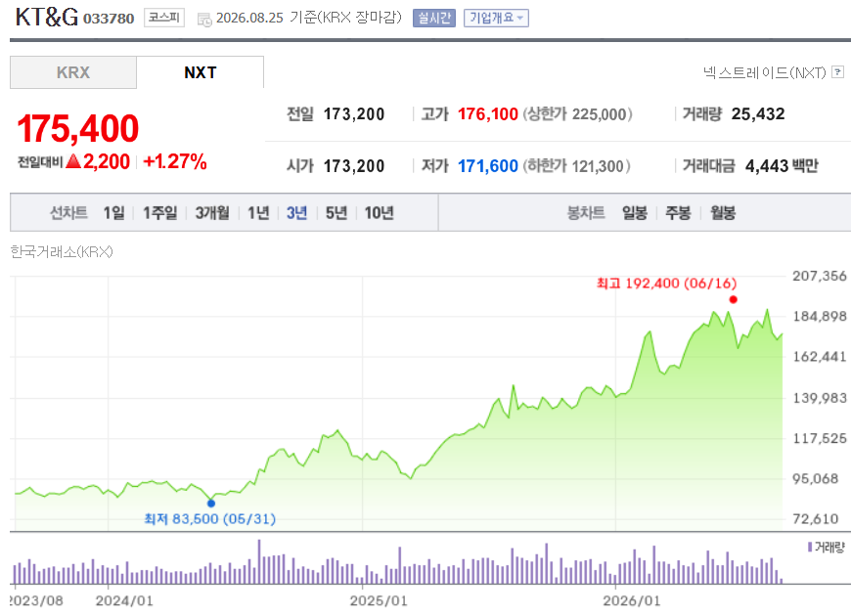Click the 최저 83,500 (05/31) label
The height and width of the screenshot is (616, 851).
tap(210, 519)
